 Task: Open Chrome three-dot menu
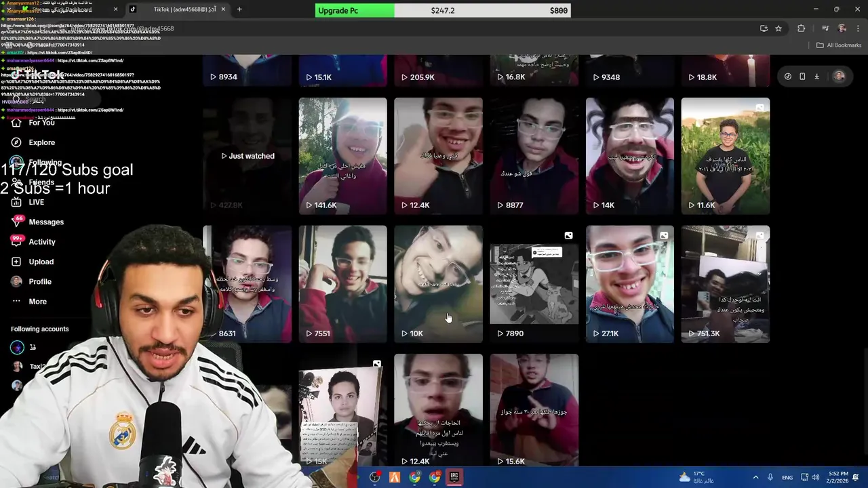click(x=857, y=28)
